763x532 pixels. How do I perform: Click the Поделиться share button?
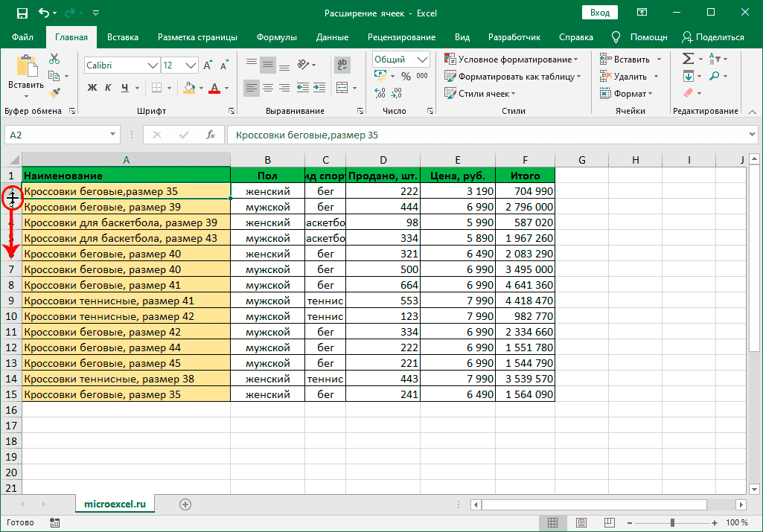[x=712, y=37]
